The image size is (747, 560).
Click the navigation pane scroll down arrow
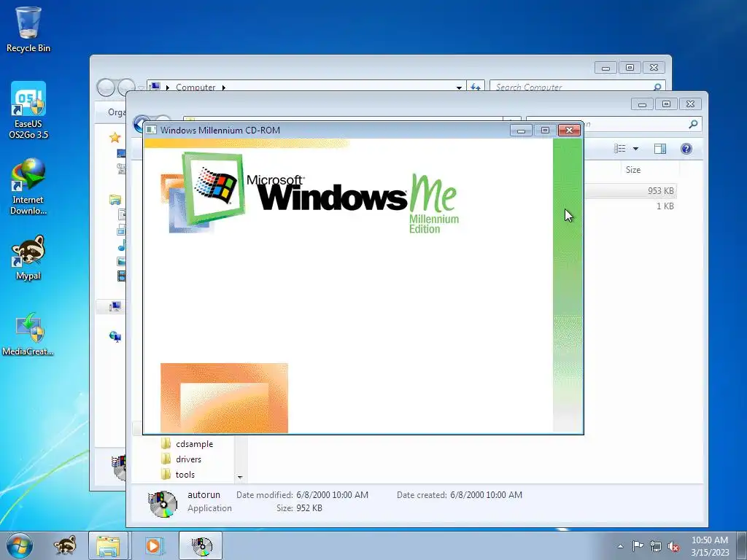point(240,477)
